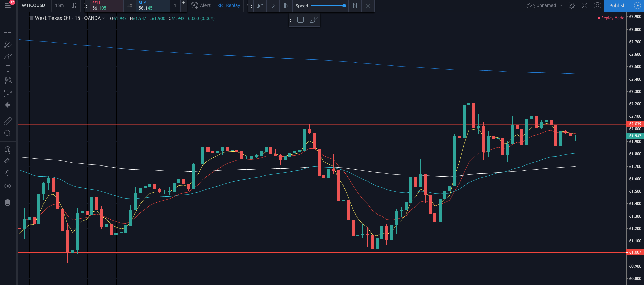Open the prediction and measurement tools
Screen dimensions: 644x285
(7, 92)
